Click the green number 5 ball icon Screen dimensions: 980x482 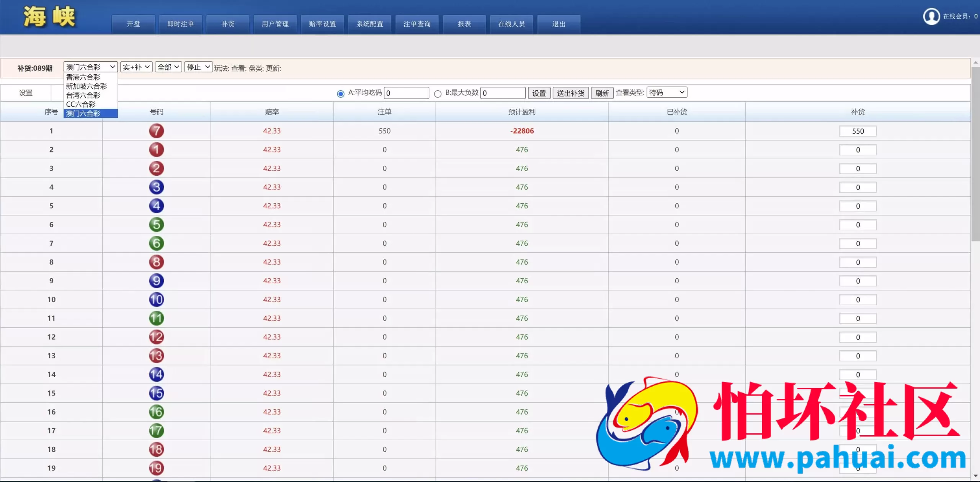(x=156, y=225)
